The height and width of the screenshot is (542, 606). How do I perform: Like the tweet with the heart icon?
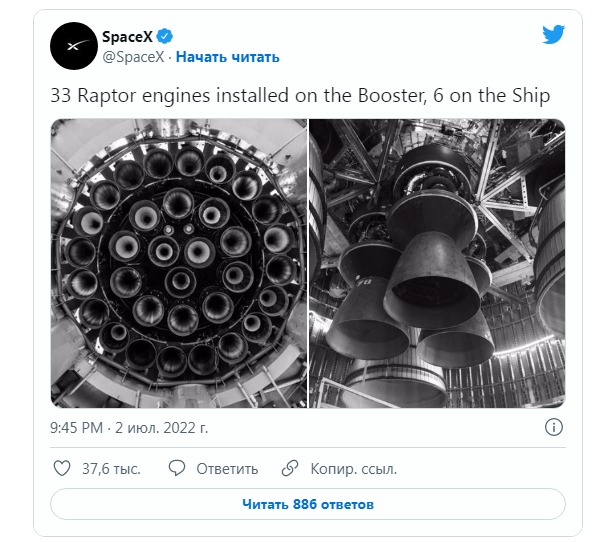click(x=61, y=468)
